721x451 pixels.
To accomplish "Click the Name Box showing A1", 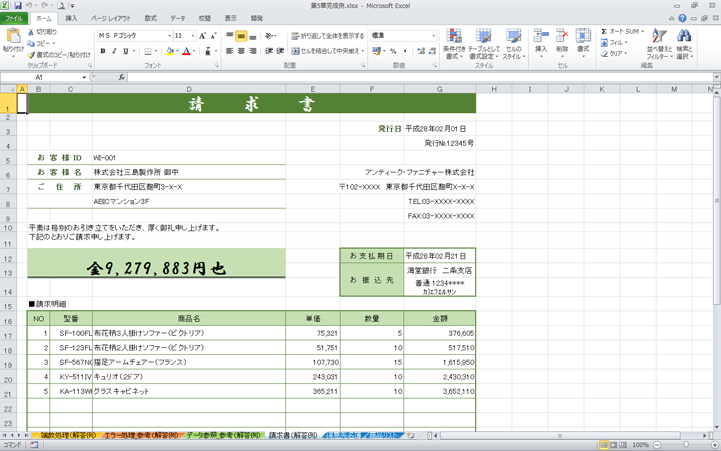I will (39, 77).
